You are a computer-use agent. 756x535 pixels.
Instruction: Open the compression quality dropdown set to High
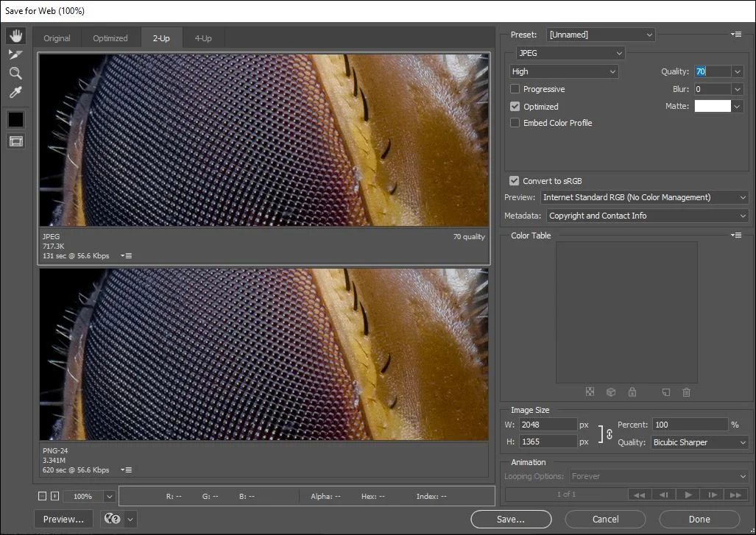coord(563,71)
